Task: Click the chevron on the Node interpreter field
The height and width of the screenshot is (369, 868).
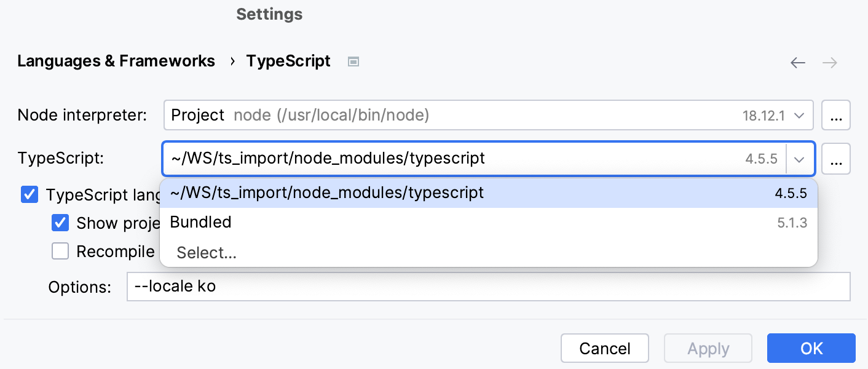Action: [x=800, y=115]
